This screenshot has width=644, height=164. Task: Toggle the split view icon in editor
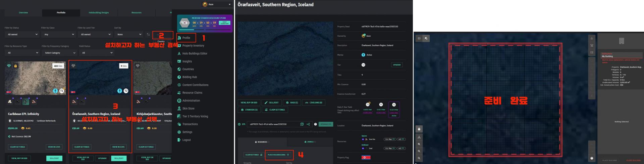click(419, 38)
